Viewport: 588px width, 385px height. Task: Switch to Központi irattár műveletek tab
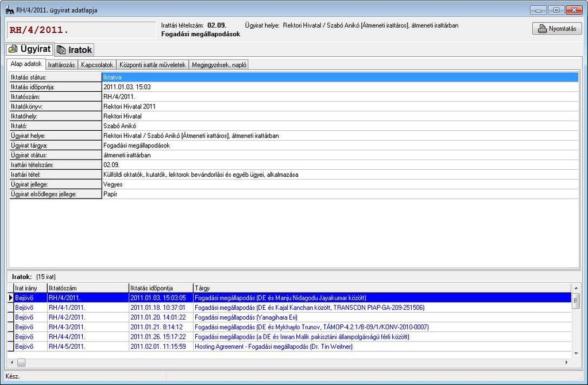(x=152, y=65)
